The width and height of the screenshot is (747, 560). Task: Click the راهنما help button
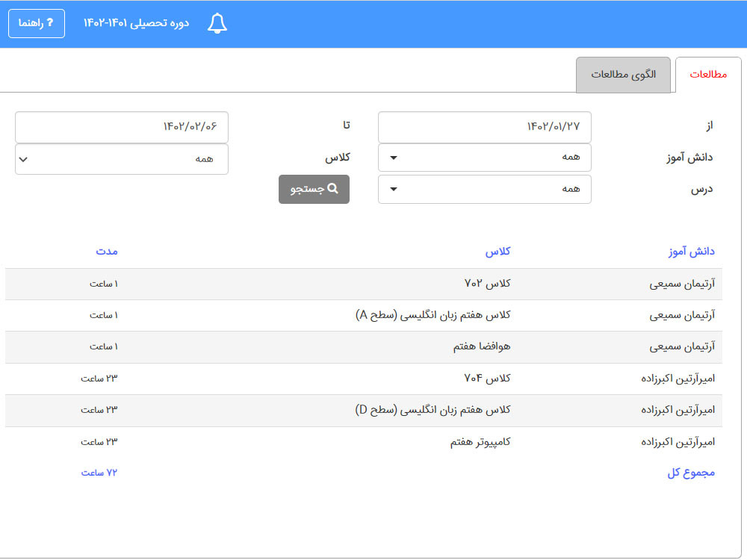pyautogui.click(x=37, y=23)
